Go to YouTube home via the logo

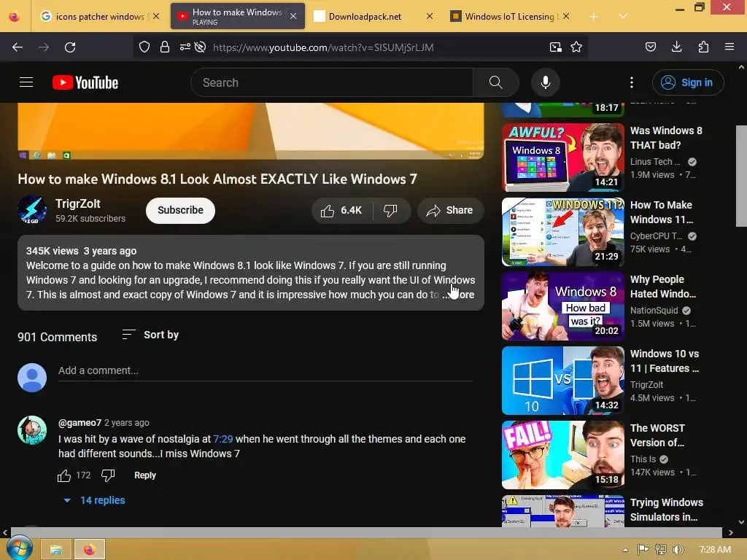pyautogui.click(x=86, y=82)
